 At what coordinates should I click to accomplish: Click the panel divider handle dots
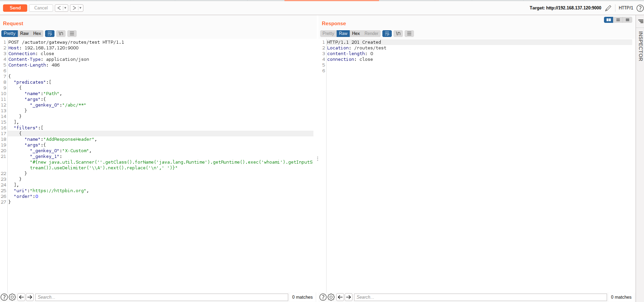click(x=317, y=159)
